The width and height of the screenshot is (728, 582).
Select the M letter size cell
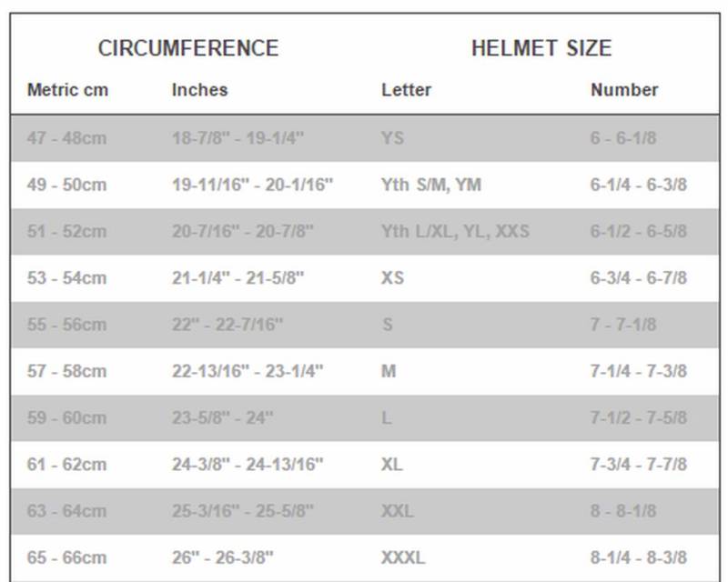[389, 371]
